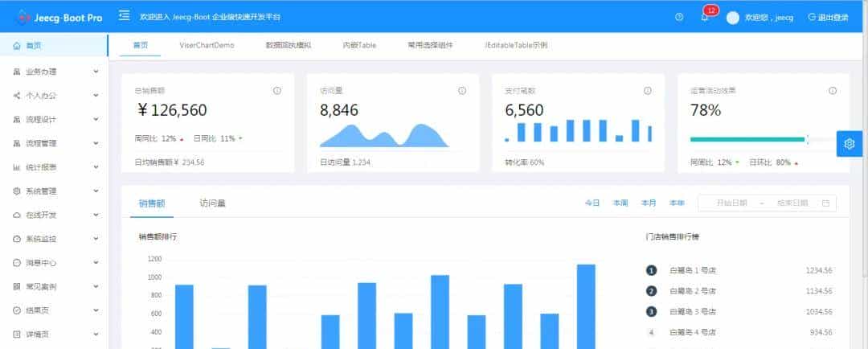Click the 欢迎您, jeecg user greeting
868x349 pixels.
tap(769, 18)
